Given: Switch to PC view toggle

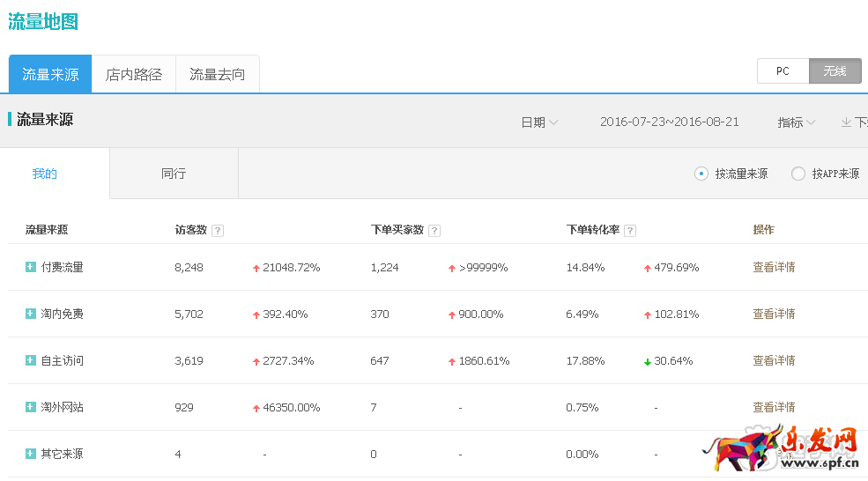Looking at the screenshot, I should click(x=783, y=71).
